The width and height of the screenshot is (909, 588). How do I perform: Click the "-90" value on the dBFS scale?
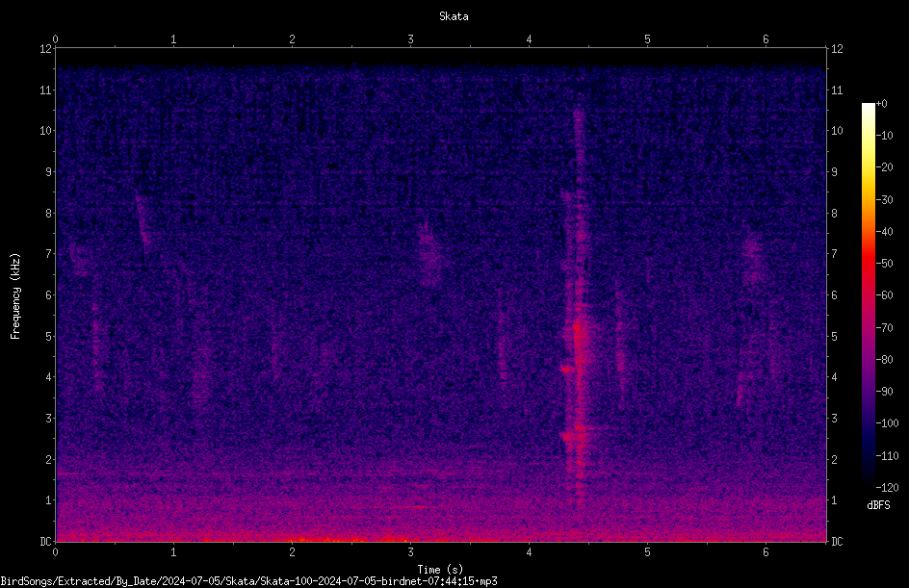[x=885, y=392]
